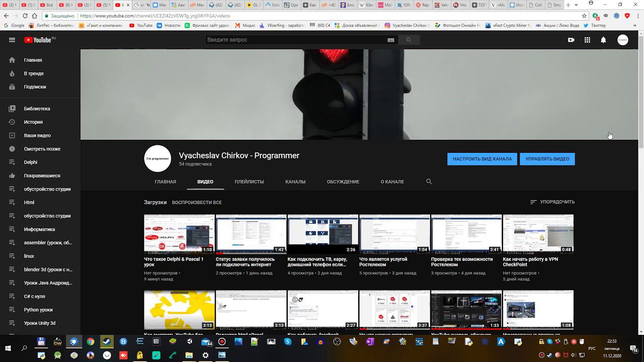Switch to the О КАНАЛЕ tab

(x=392, y=182)
